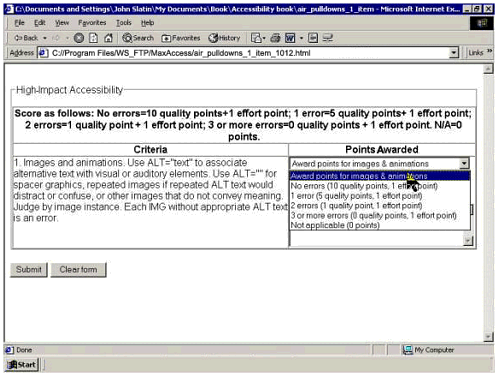Image resolution: width=499 pixels, height=376 pixels.
Task: Click the 'Criteria' column header
Action: click(150, 150)
